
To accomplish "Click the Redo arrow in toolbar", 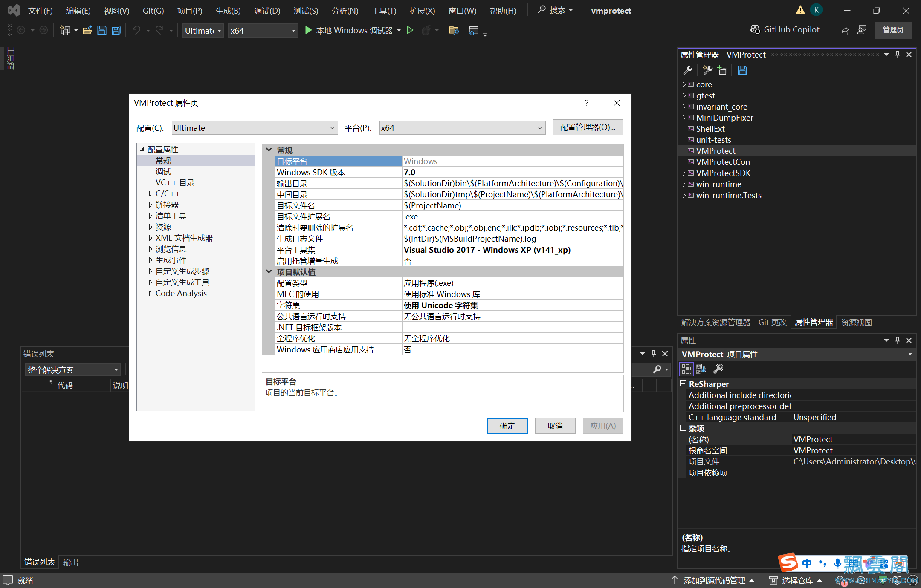I will coord(159,30).
